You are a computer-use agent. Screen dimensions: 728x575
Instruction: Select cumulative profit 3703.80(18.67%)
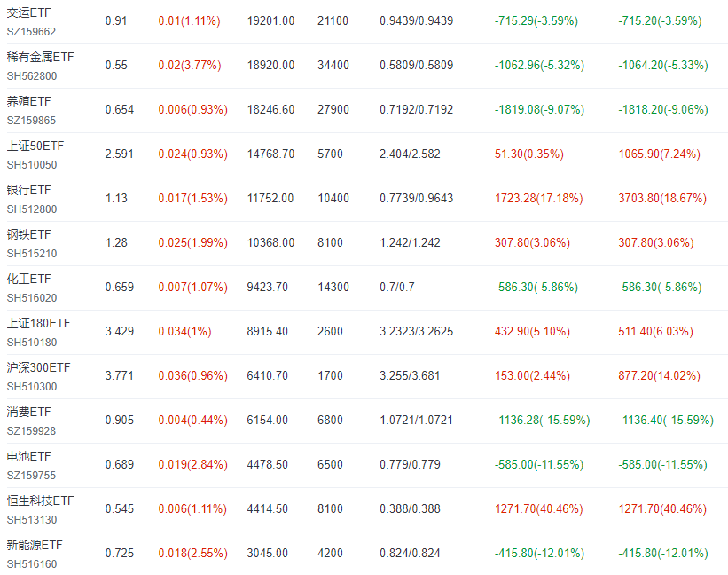pyautogui.click(x=662, y=199)
